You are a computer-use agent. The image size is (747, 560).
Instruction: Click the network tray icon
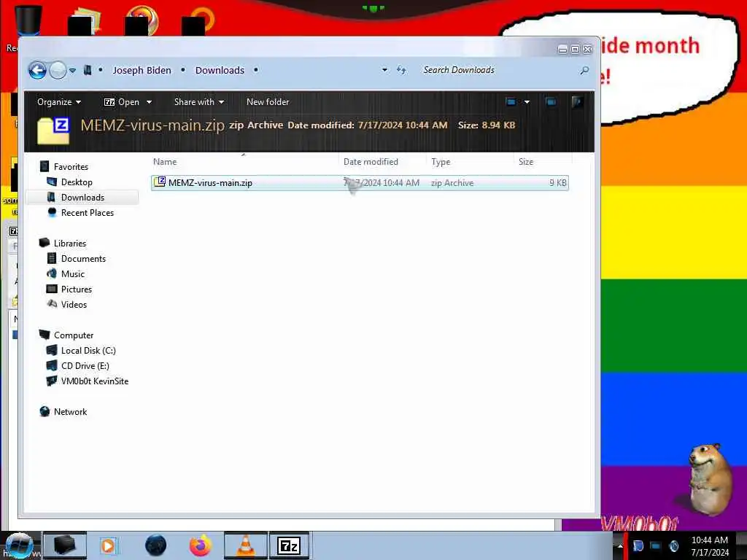point(656,546)
